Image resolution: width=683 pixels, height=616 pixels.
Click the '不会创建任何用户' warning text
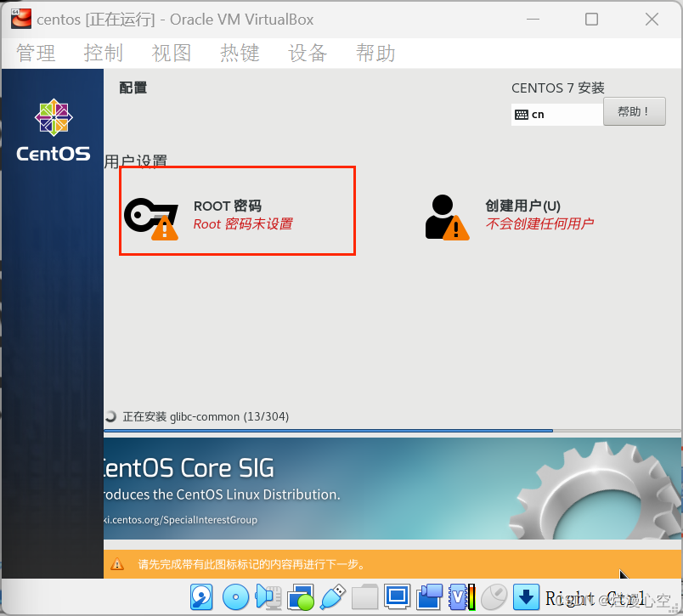tap(539, 223)
